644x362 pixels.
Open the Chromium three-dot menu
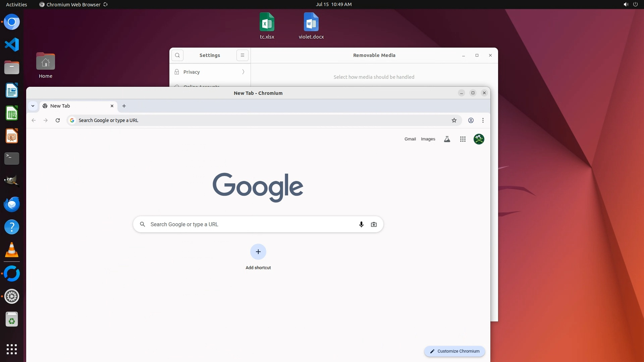click(483, 120)
